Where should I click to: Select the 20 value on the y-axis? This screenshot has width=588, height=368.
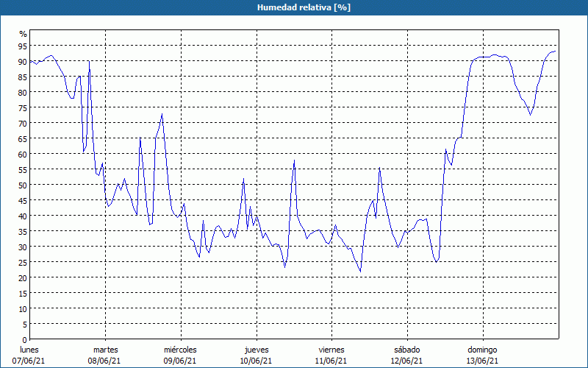[23, 278]
